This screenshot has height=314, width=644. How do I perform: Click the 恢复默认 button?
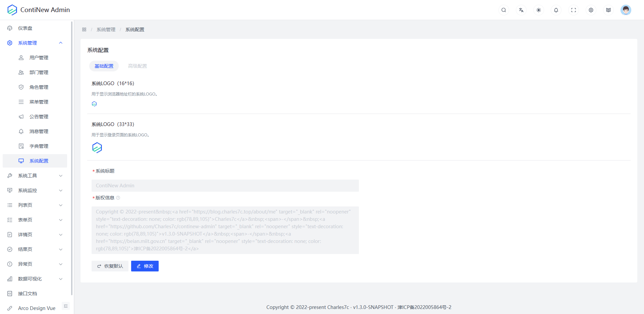coord(110,266)
